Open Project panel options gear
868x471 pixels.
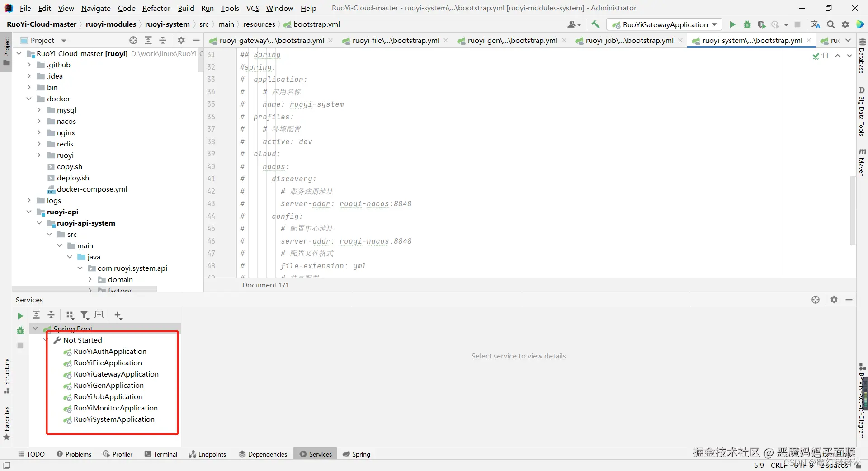click(x=181, y=40)
